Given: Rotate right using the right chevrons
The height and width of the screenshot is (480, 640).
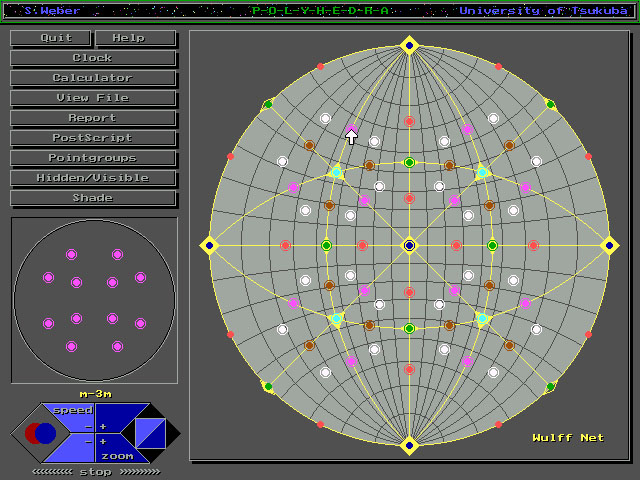Looking at the screenshot, I should click(x=140, y=472).
